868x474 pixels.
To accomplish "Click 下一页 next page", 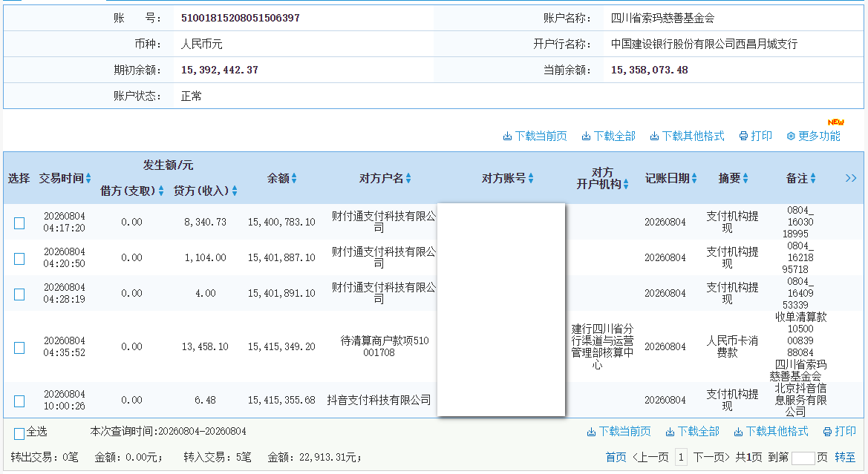I will (711, 458).
